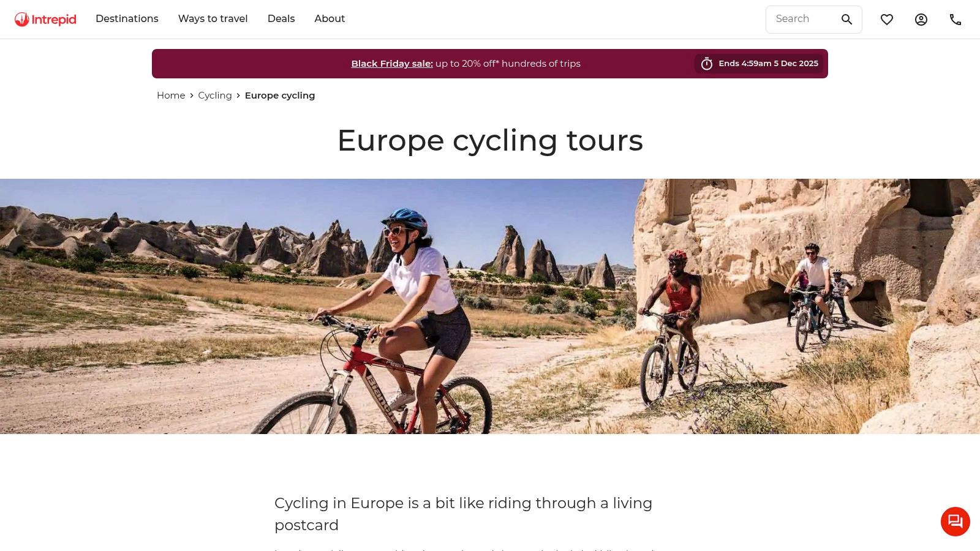980x551 pixels.
Task: Open the account profile icon
Action: 921,20
